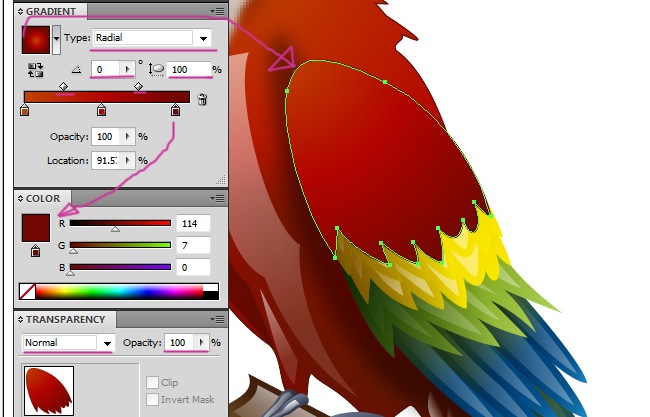
Task: Open the gradient angle value flyout arrow
Action: [126, 69]
